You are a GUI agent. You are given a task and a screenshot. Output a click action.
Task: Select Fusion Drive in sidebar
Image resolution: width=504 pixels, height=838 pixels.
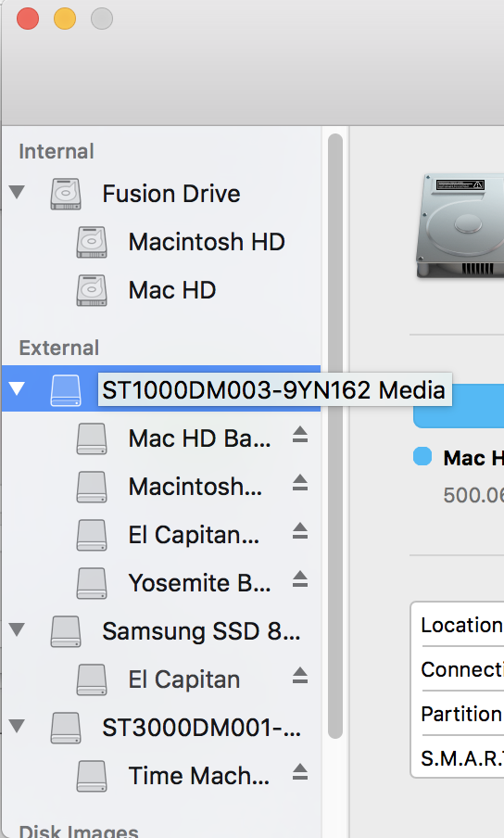coord(161,194)
